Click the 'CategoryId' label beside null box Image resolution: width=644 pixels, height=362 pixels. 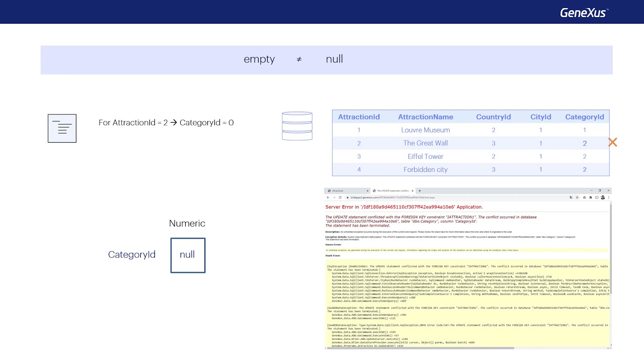click(132, 254)
